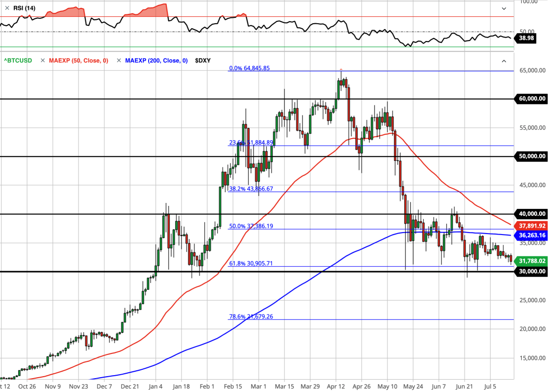Click the Apr 26 date on the time axis
548x392 pixels.
[361, 387]
